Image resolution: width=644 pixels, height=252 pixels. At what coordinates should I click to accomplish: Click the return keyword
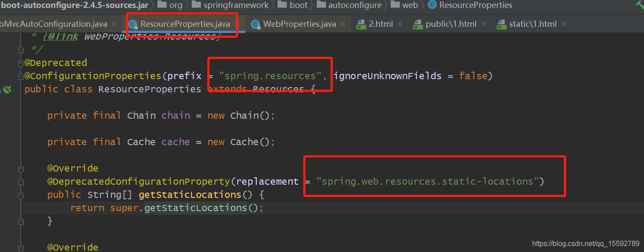click(88, 208)
